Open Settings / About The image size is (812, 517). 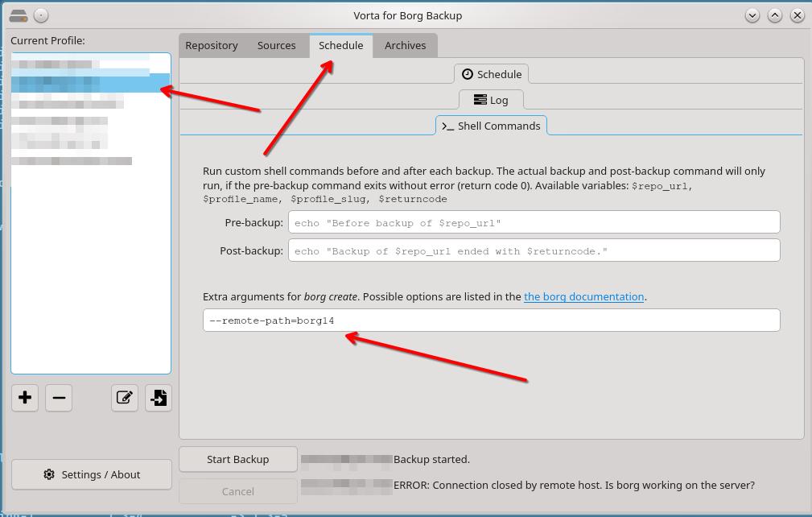point(92,474)
